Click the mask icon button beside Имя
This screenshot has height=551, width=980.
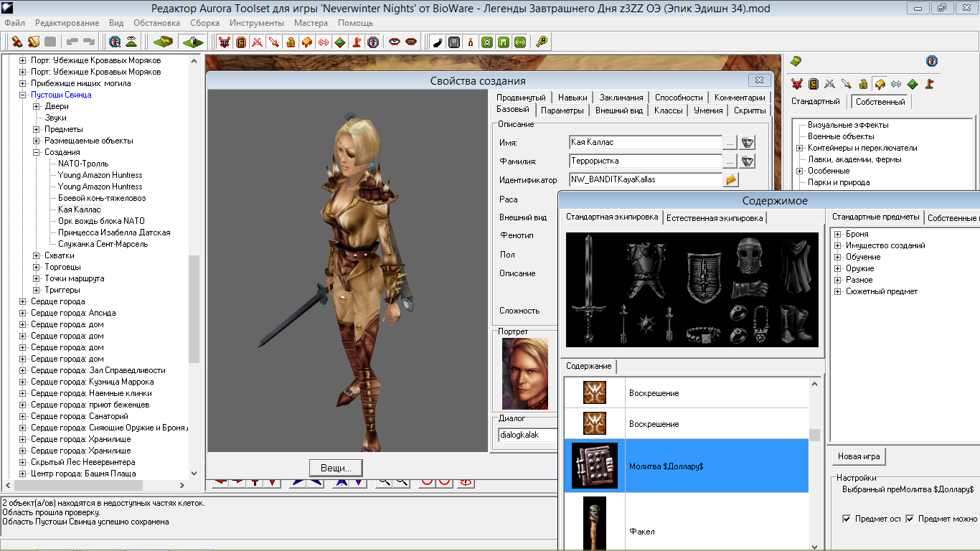pyautogui.click(x=748, y=142)
